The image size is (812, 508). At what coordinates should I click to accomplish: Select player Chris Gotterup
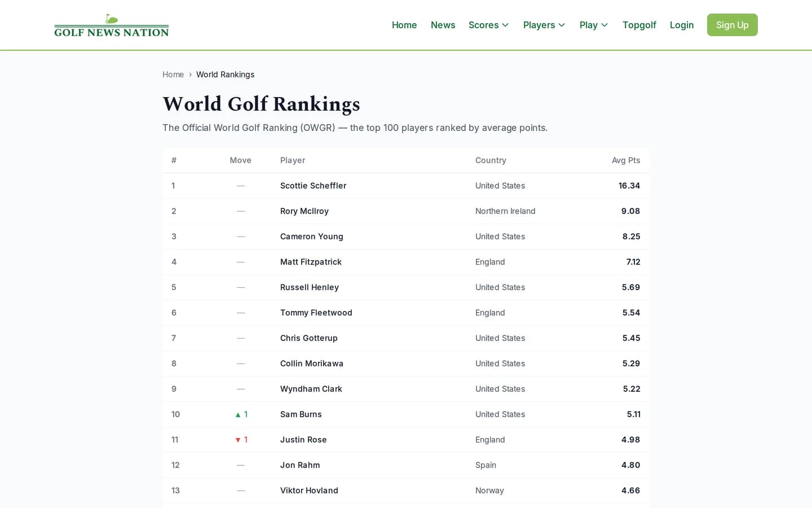click(x=308, y=338)
